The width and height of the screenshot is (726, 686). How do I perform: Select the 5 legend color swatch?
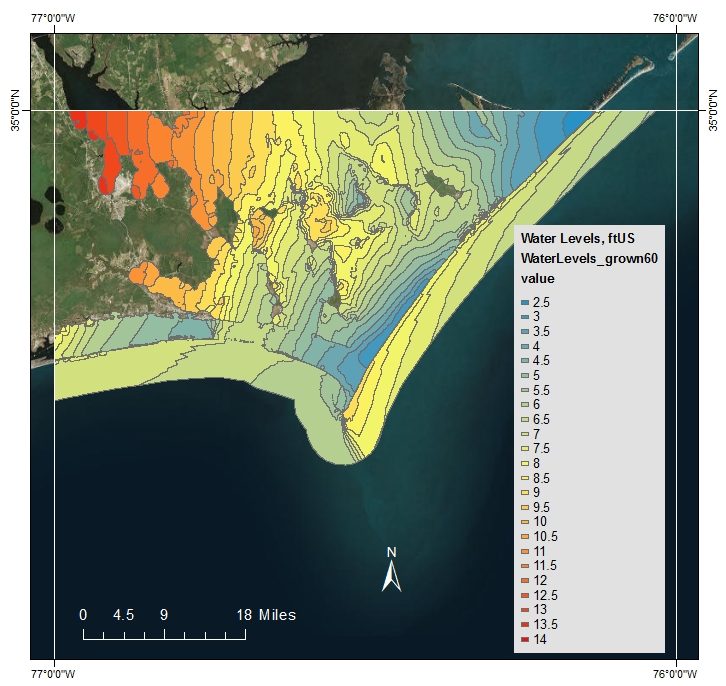[x=525, y=376]
